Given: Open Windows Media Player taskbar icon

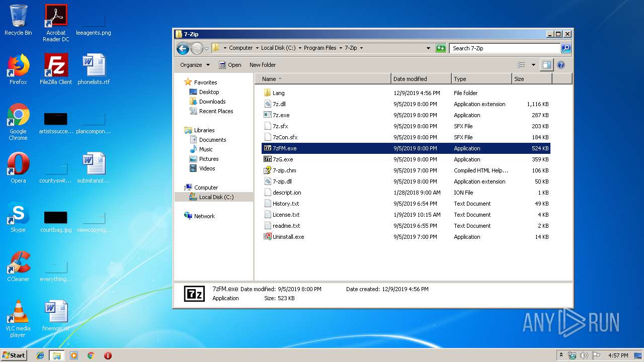Looking at the screenshot, I should [x=74, y=355].
